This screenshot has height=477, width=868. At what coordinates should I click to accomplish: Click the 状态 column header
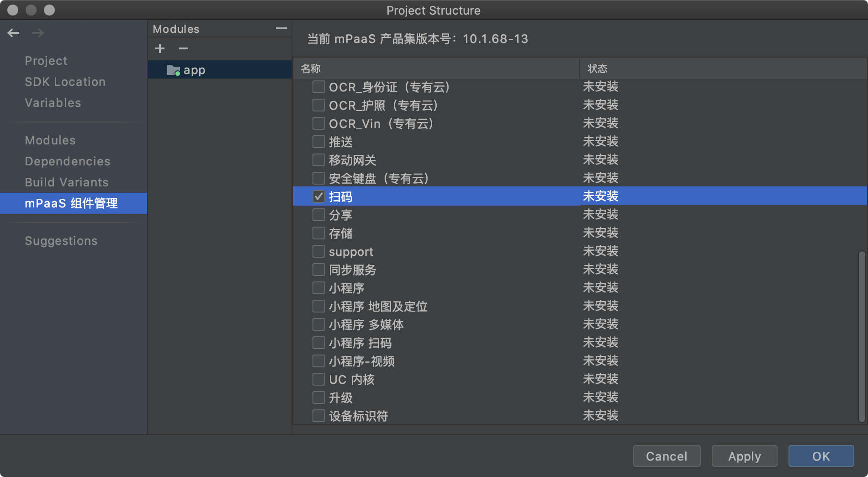(724, 69)
